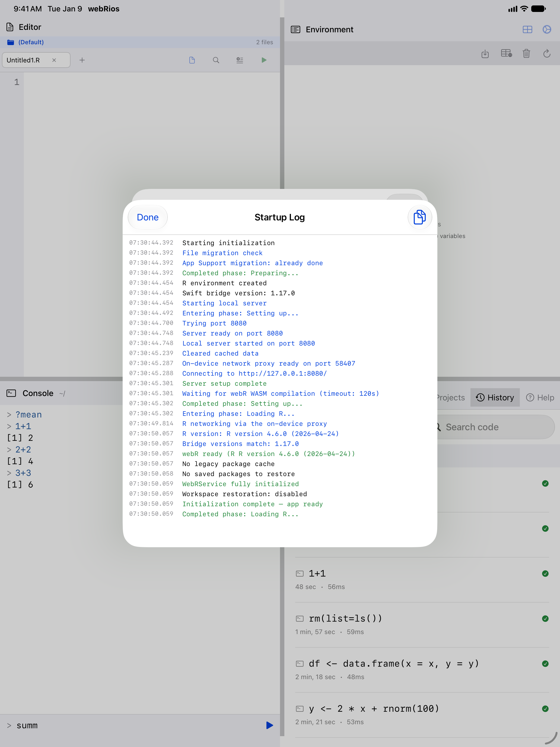The height and width of the screenshot is (747, 560).
Task: Run the script with the green play icon in the Editor toolbar
Action: [264, 60]
